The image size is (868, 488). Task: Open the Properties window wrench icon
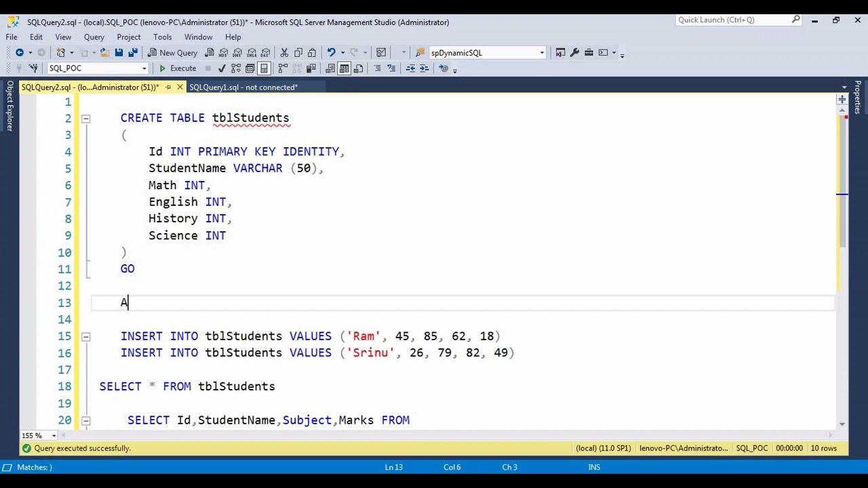574,52
